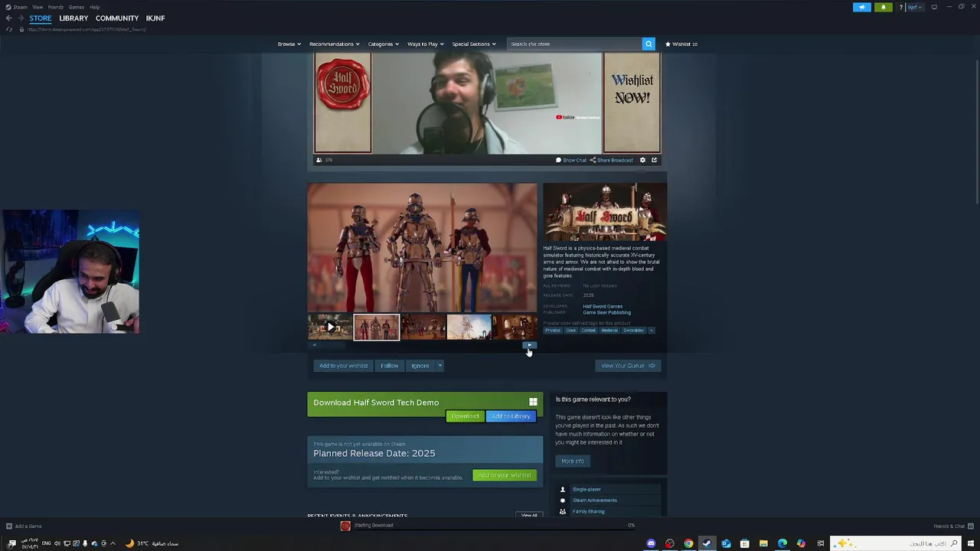
Task: Click Add to your wishlist below media
Action: click(343, 366)
